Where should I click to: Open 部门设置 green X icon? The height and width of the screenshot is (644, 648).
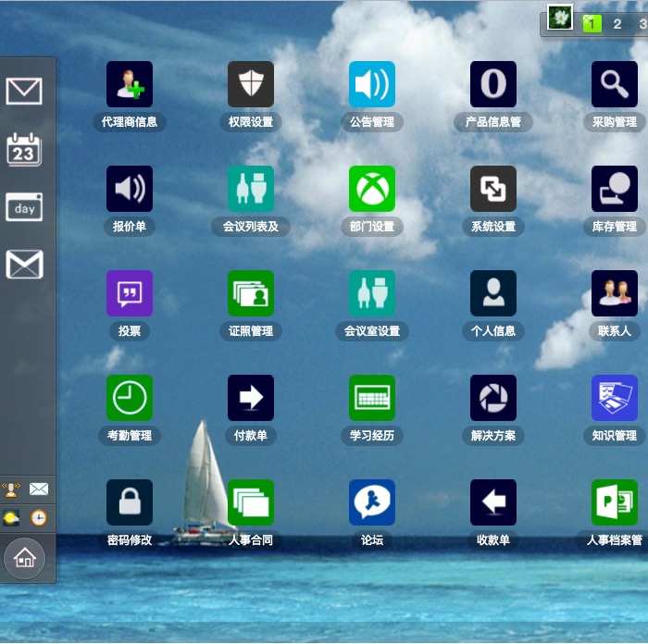click(372, 189)
